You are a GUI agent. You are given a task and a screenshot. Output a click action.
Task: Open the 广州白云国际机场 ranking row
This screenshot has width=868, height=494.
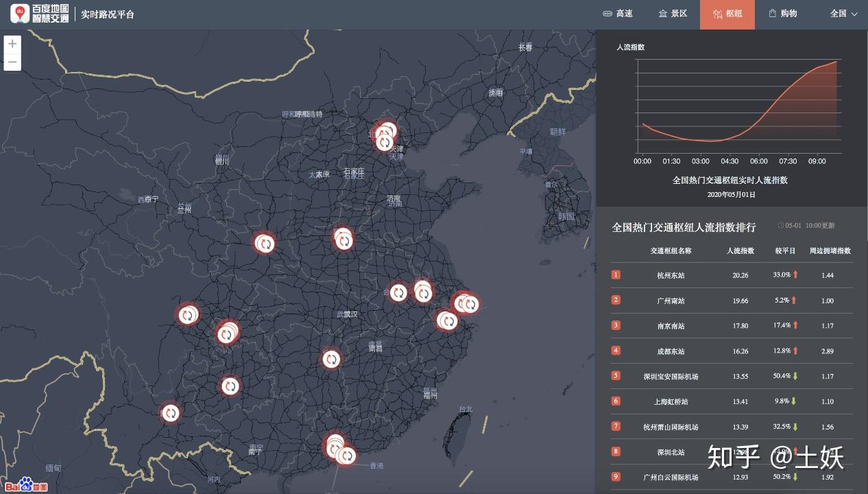(x=732, y=477)
